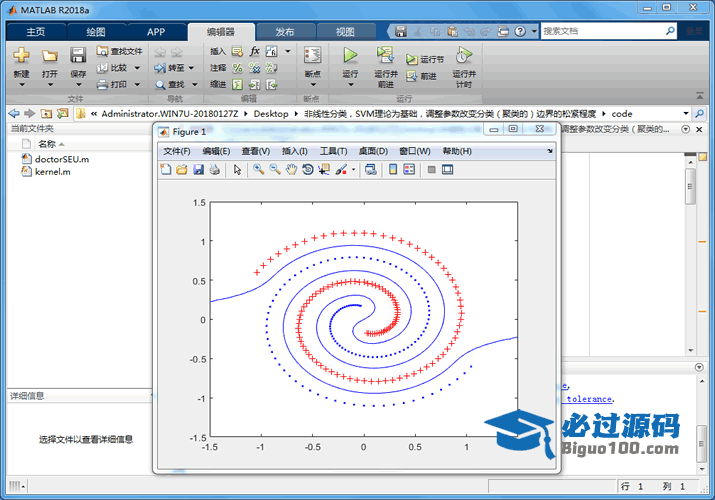Click Hide Plot Tools icon in Figure 1
The height and width of the screenshot is (500, 715).
[x=431, y=170]
